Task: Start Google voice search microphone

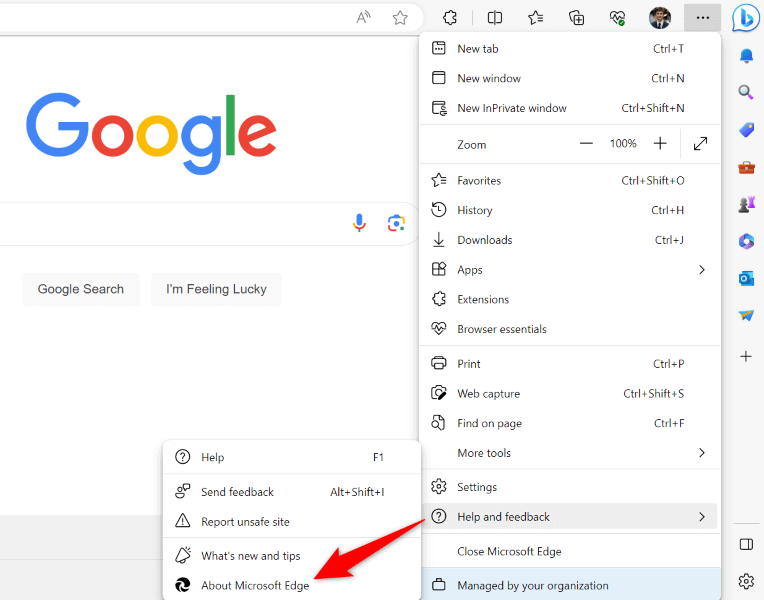Action: tap(360, 223)
